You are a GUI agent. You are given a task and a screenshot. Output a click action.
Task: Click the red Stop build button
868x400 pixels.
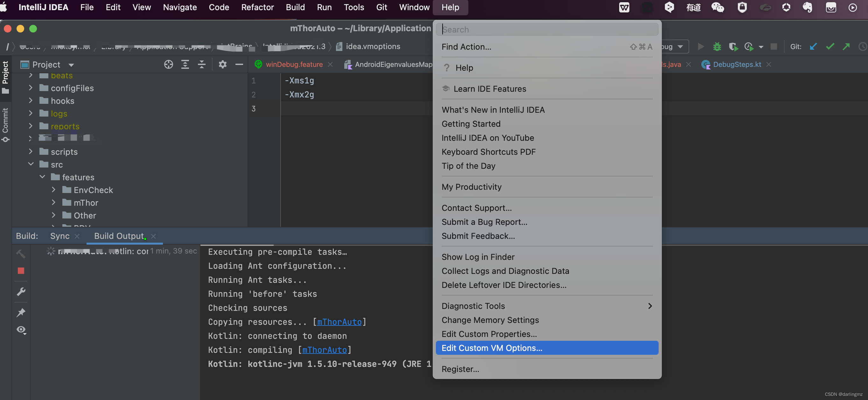click(21, 270)
